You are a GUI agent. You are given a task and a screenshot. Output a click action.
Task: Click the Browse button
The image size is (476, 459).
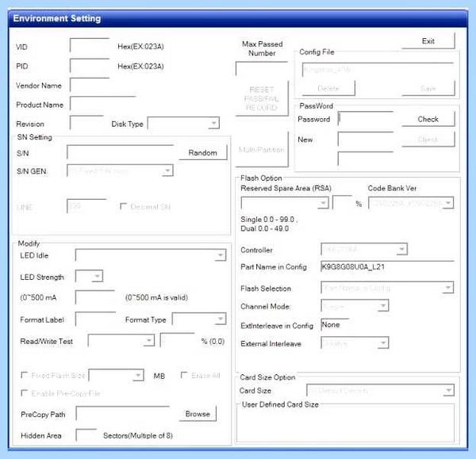(198, 414)
